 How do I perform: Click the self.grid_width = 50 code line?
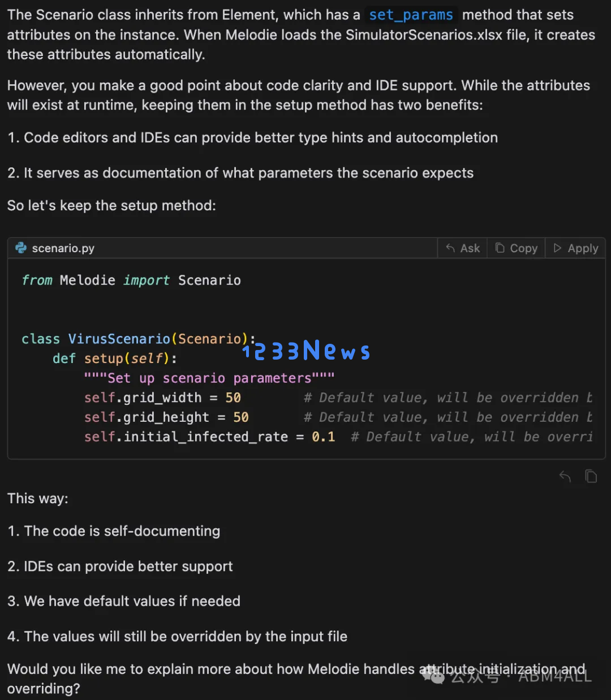coord(162,397)
